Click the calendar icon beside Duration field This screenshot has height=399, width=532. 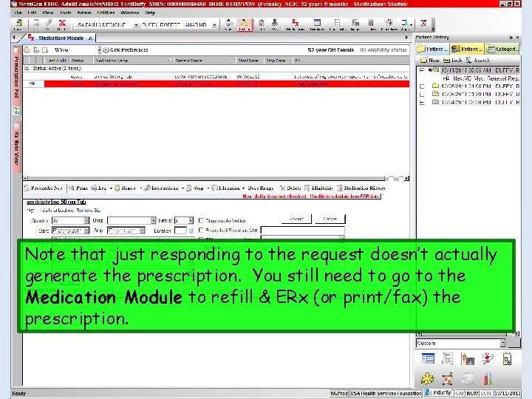(x=191, y=231)
